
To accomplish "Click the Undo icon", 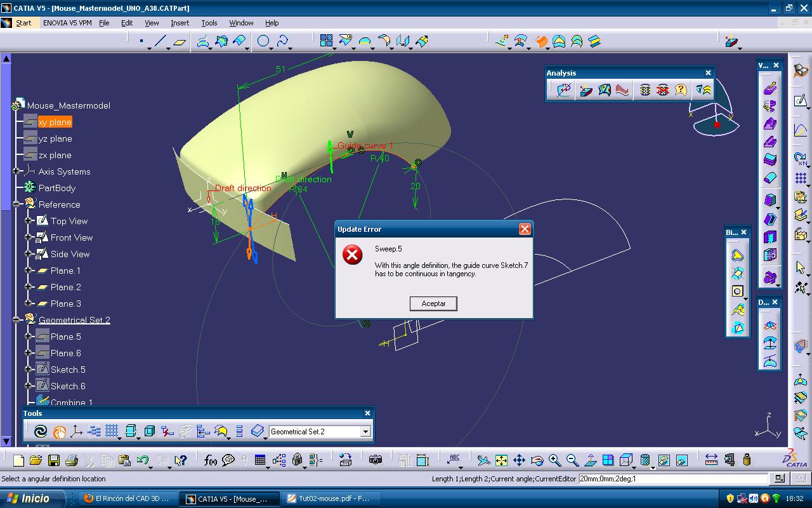I will pyautogui.click(x=143, y=460).
